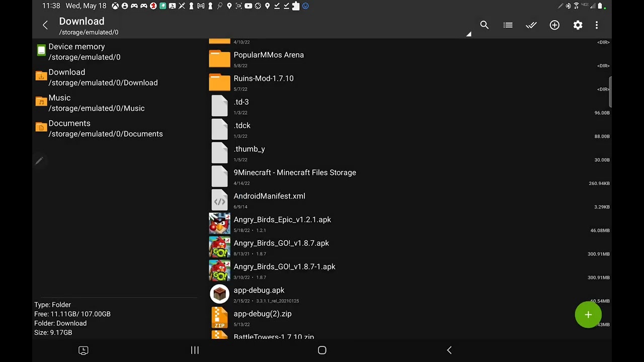
Task: Open path dropdown triangle near search
Action: (468, 34)
